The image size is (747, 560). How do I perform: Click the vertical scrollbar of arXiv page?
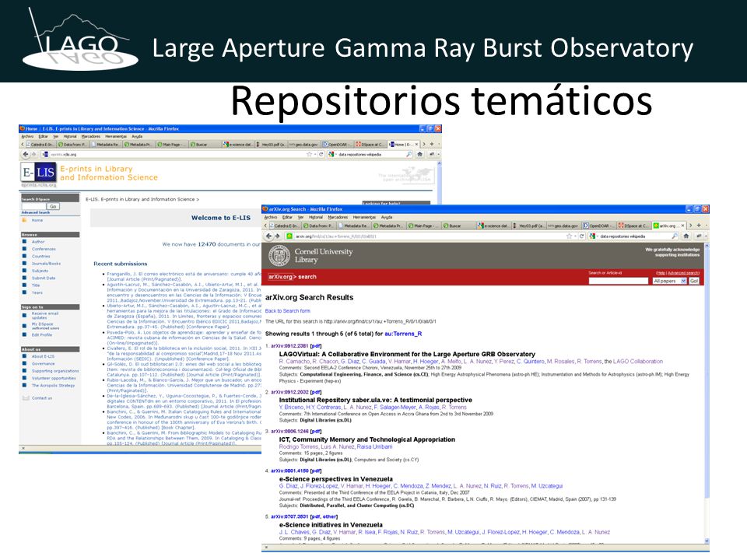point(707,393)
